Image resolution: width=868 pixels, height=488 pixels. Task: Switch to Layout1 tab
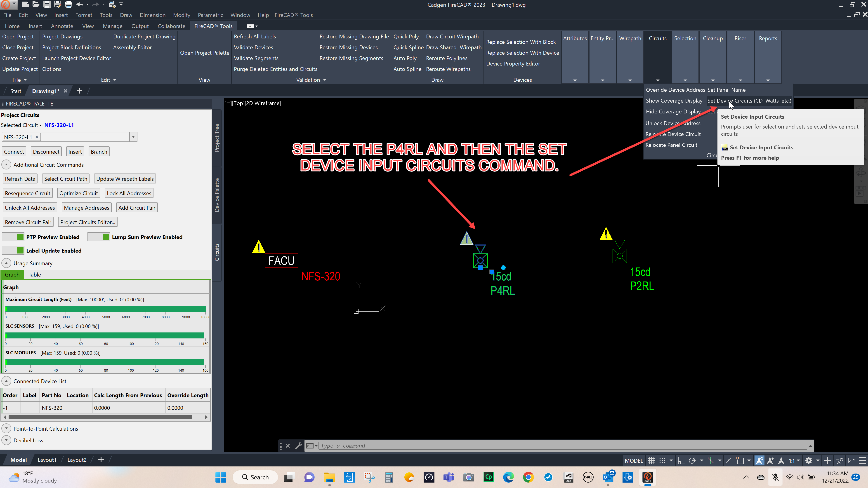(x=47, y=460)
